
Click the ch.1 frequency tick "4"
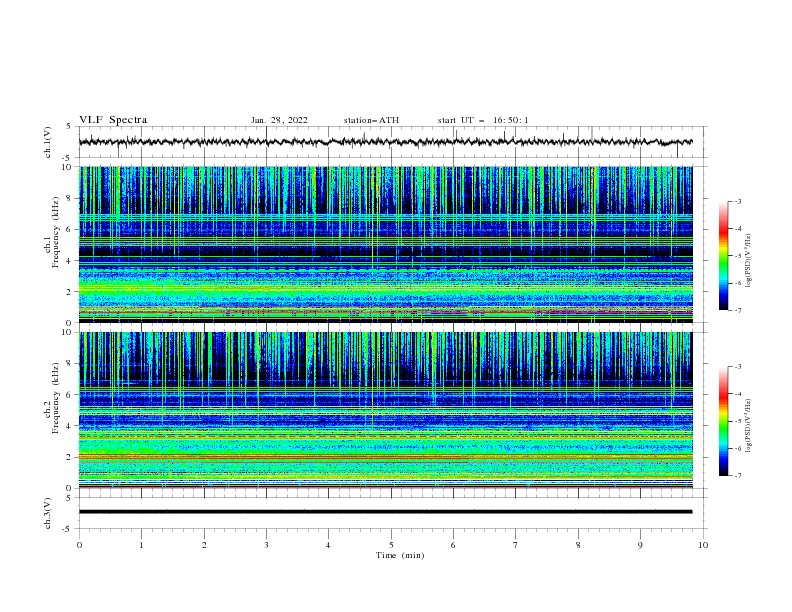coord(70,261)
